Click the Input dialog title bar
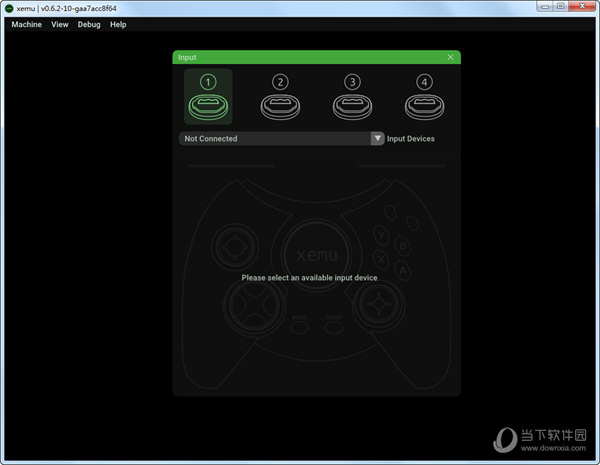Viewport: 600px width, 465px height. [x=316, y=57]
